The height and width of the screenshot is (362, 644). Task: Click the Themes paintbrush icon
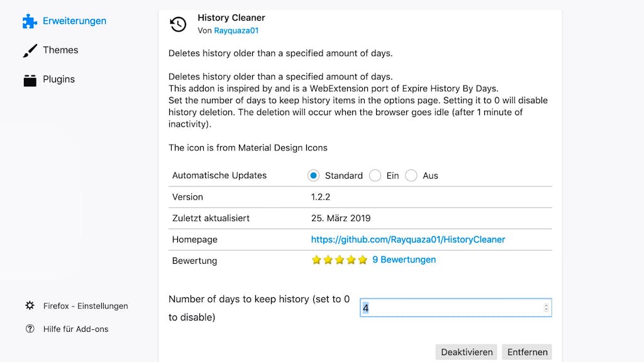point(30,50)
